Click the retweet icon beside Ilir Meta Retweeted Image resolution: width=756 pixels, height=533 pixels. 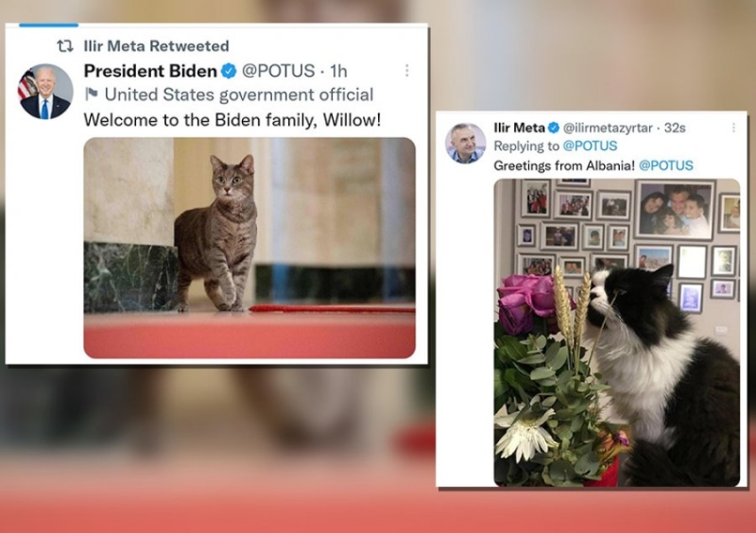[x=65, y=46]
